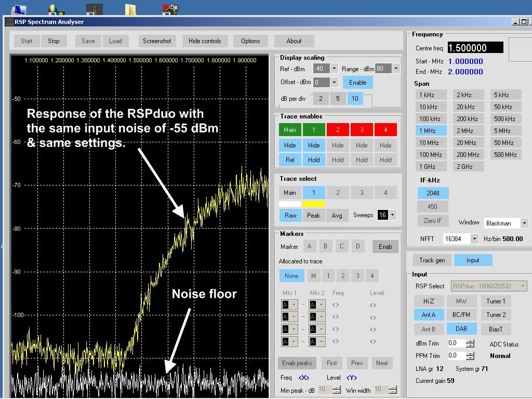Adjust Win width stepper
The width and height of the screenshot is (532, 399).
point(393,390)
